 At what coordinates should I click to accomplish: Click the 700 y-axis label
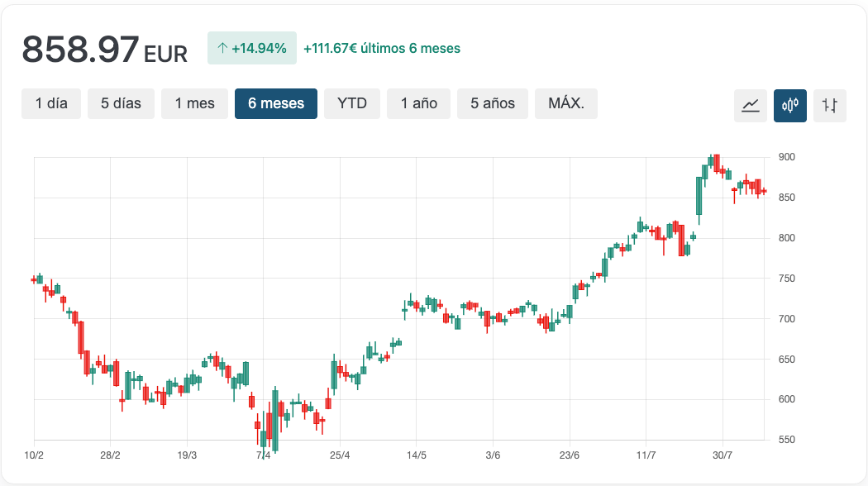(787, 319)
